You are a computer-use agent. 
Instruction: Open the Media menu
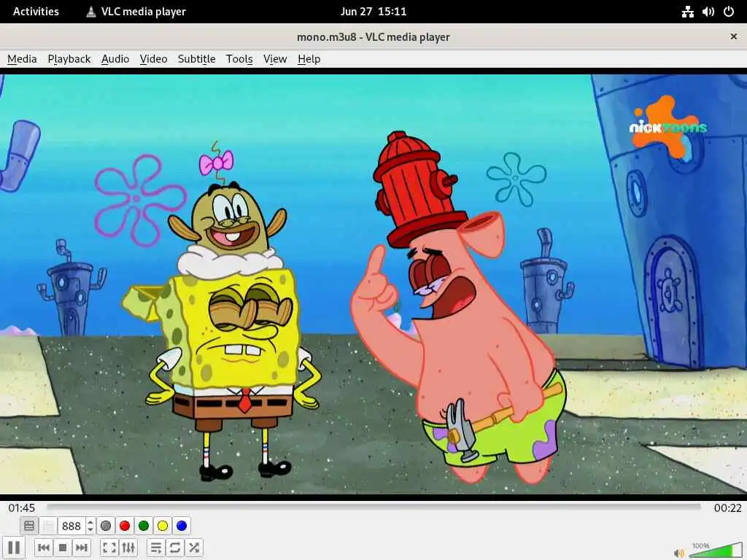click(x=22, y=59)
